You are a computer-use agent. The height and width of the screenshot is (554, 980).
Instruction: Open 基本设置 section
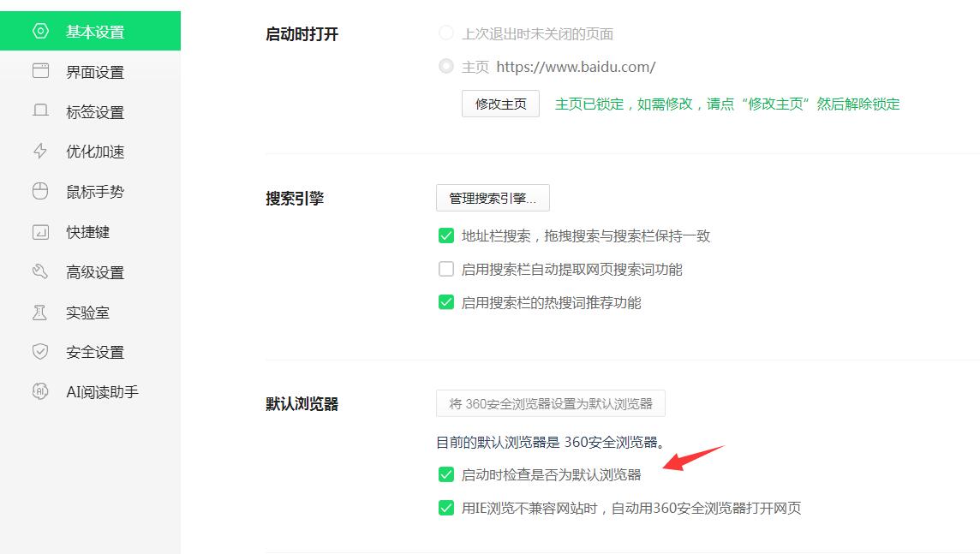click(x=90, y=31)
